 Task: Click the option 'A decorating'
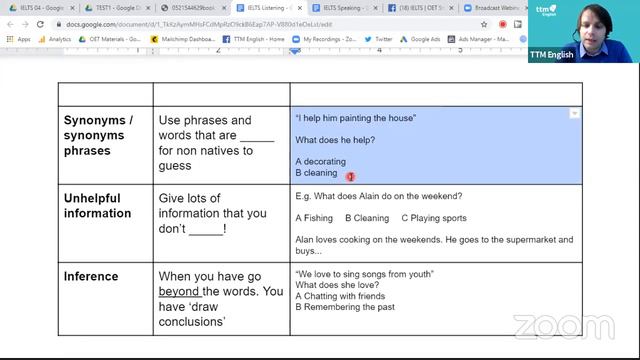pyautogui.click(x=320, y=162)
